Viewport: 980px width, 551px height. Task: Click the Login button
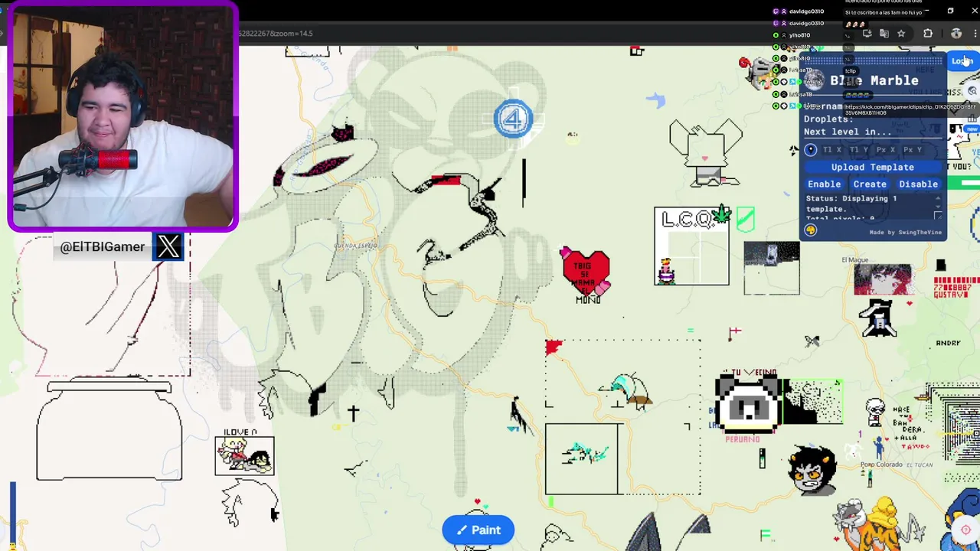[x=961, y=61]
